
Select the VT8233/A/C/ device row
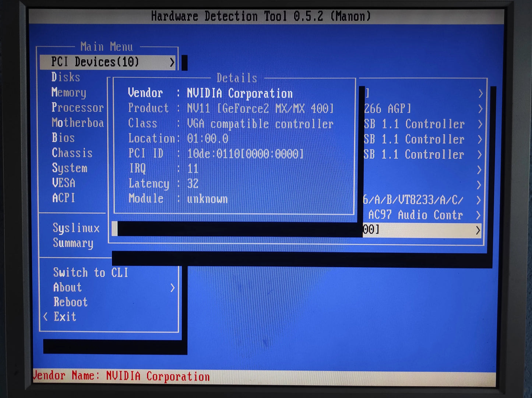pos(422,200)
